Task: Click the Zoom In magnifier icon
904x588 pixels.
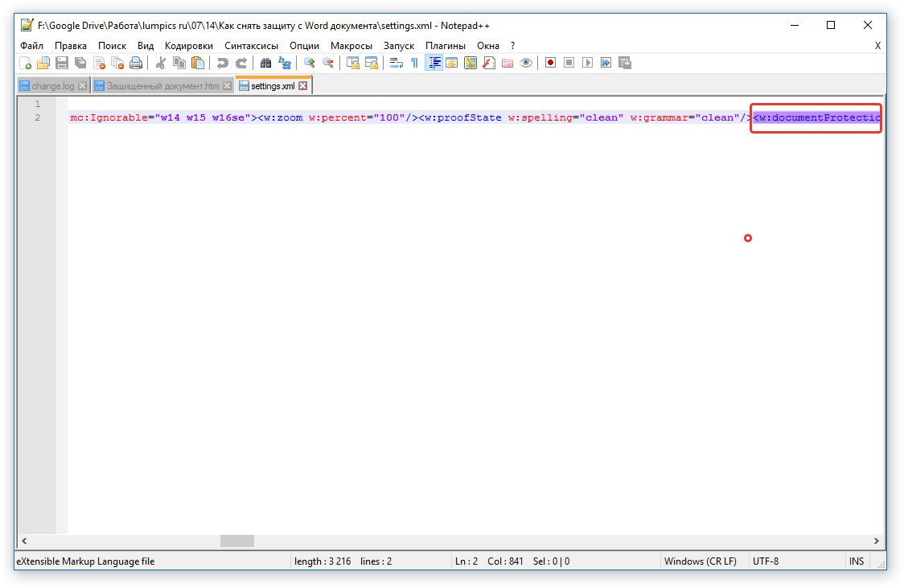Action: [309, 63]
